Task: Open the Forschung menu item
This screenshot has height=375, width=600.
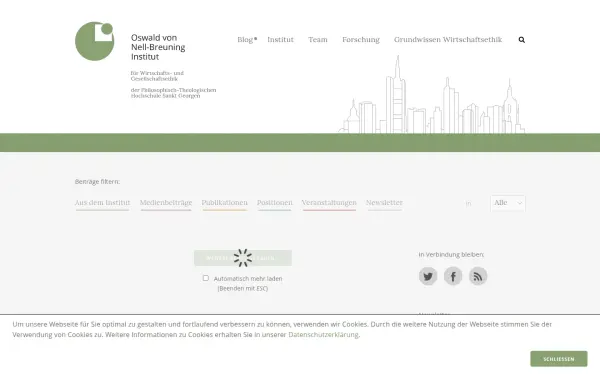Action: click(x=361, y=40)
